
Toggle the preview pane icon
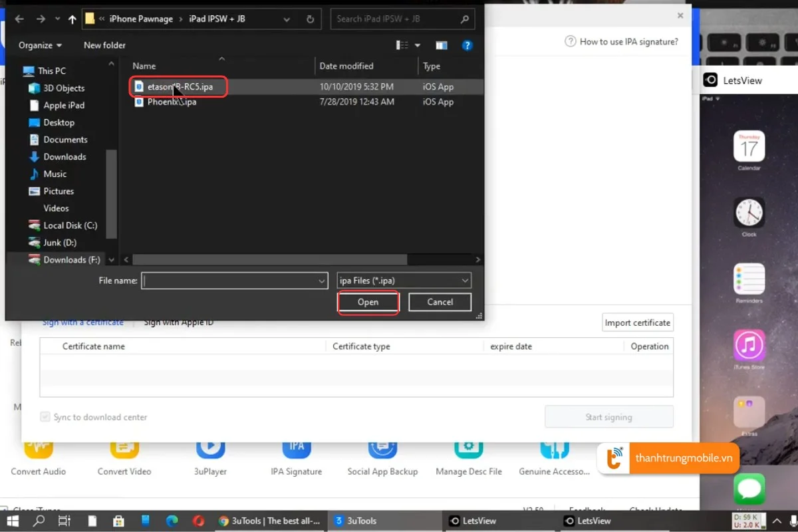click(442, 45)
